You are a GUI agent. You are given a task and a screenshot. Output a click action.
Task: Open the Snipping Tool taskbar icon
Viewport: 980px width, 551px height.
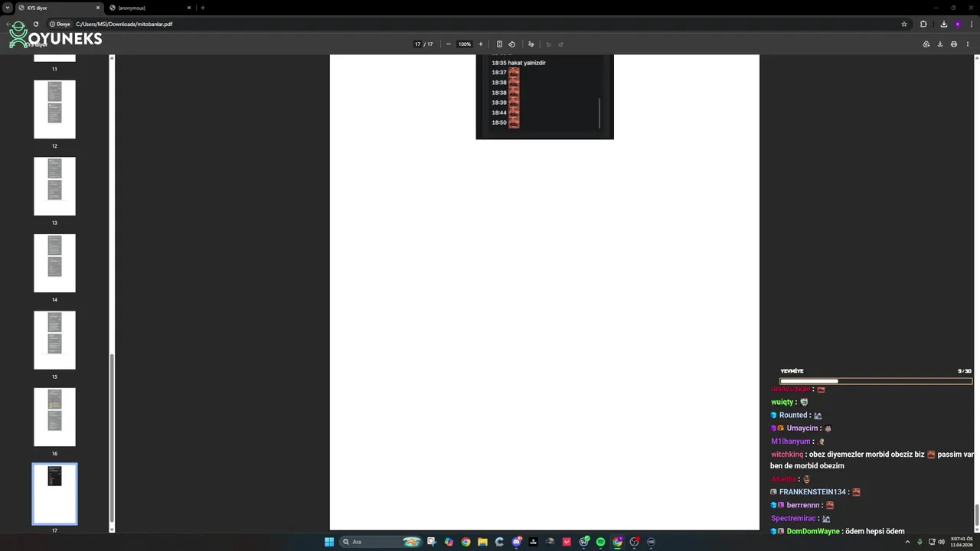(x=432, y=542)
